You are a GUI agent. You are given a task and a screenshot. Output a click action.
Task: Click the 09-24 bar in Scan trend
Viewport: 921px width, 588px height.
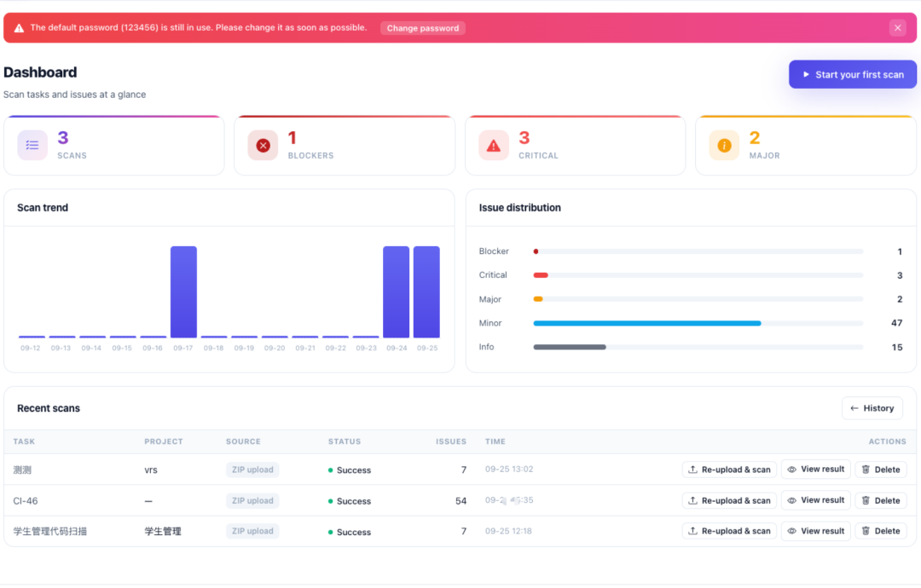point(396,291)
